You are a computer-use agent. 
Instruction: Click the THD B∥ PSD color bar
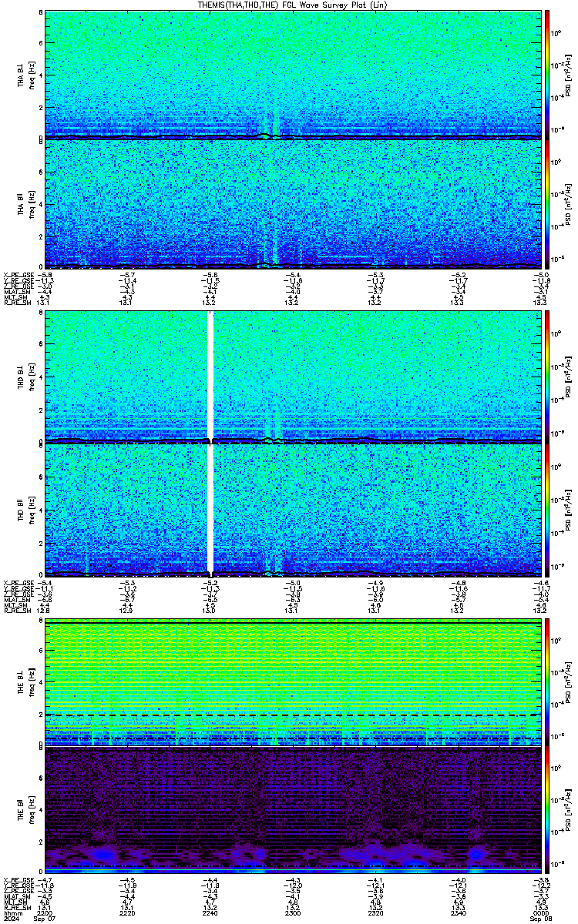pyautogui.click(x=547, y=509)
